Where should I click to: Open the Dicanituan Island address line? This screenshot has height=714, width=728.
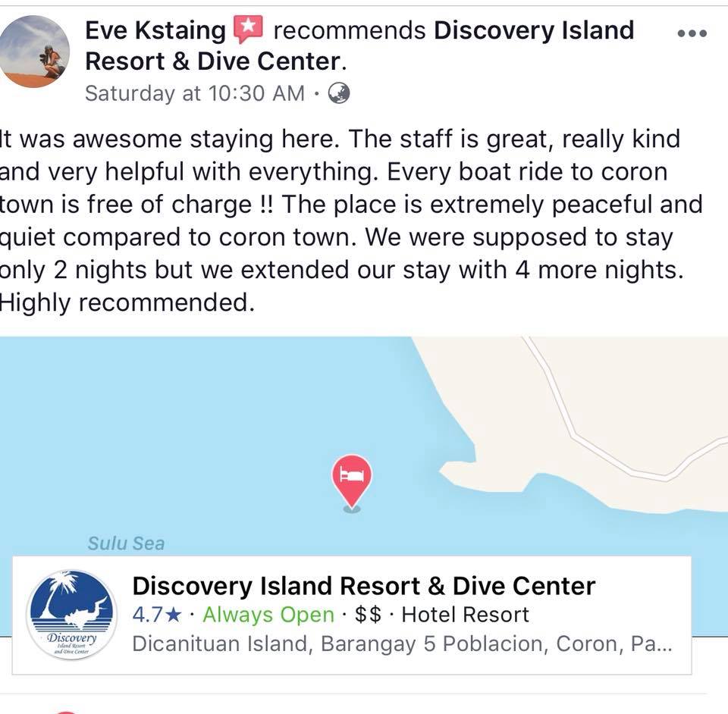tap(402, 644)
